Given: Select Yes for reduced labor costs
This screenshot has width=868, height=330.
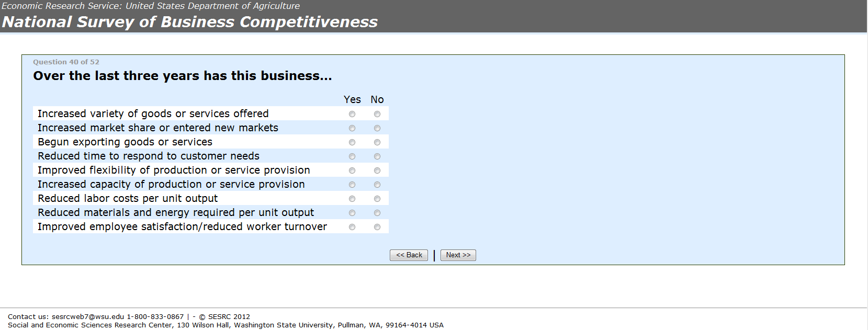Looking at the screenshot, I should point(352,199).
